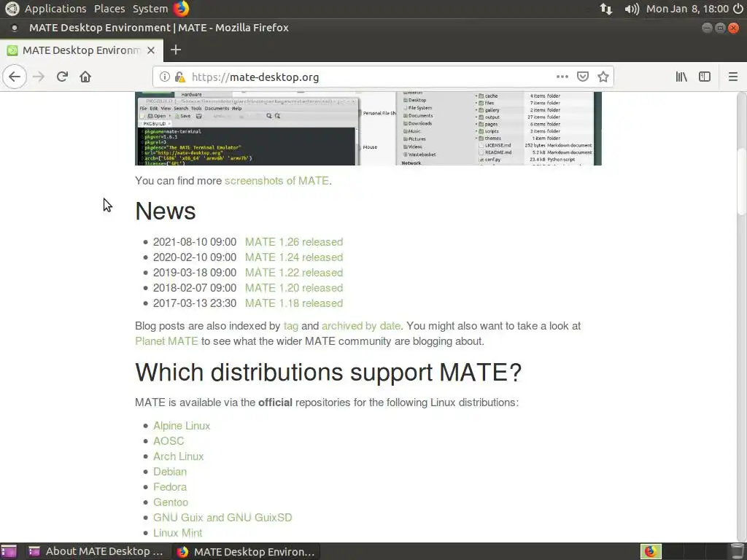Open page actions three-dot menu
The height and width of the screenshot is (560, 747).
(562, 77)
